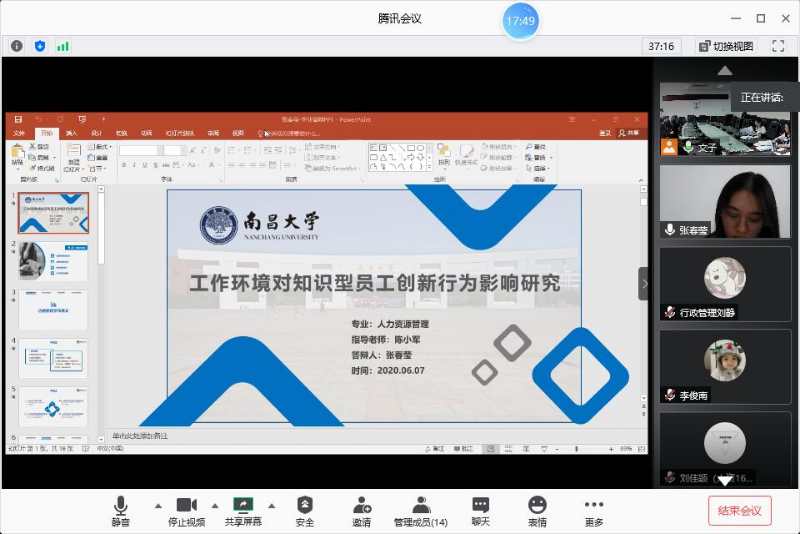Click the blue security shield status icon
The width and height of the screenshot is (800, 534).
[40, 46]
